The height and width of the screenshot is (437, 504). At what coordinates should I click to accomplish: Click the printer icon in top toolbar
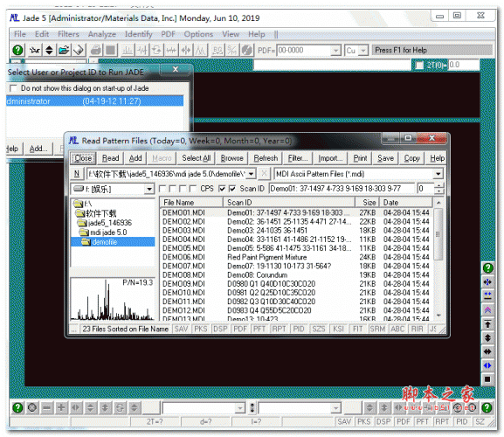pyautogui.click(x=96, y=50)
